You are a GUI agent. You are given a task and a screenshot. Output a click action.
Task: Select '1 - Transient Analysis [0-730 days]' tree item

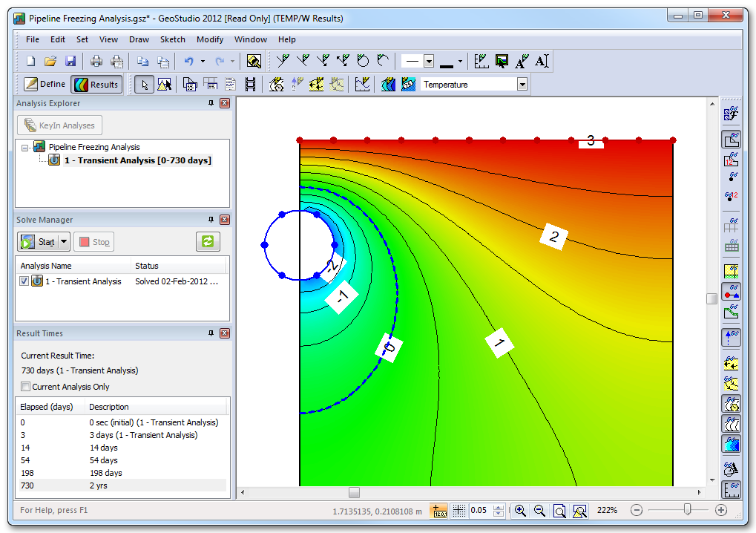137,160
